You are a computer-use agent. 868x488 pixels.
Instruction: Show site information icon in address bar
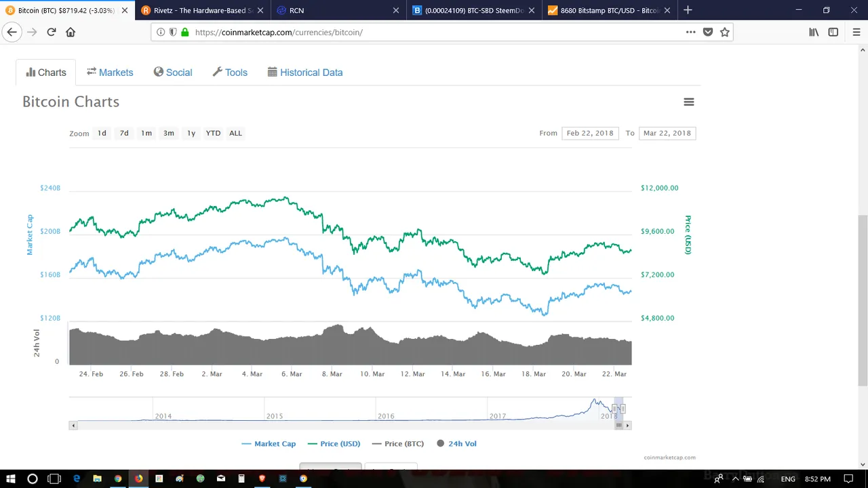pyautogui.click(x=161, y=32)
